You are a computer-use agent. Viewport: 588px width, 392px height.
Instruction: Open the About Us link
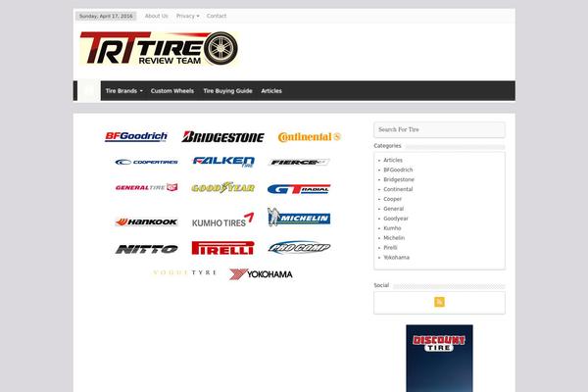[157, 16]
